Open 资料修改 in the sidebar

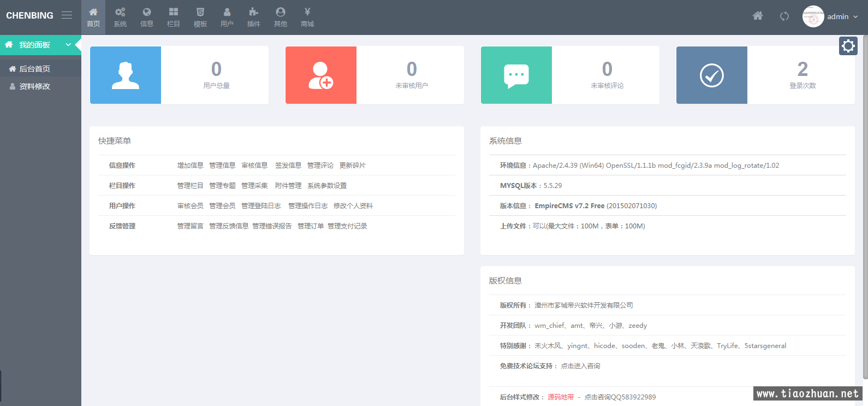click(35, 86)
